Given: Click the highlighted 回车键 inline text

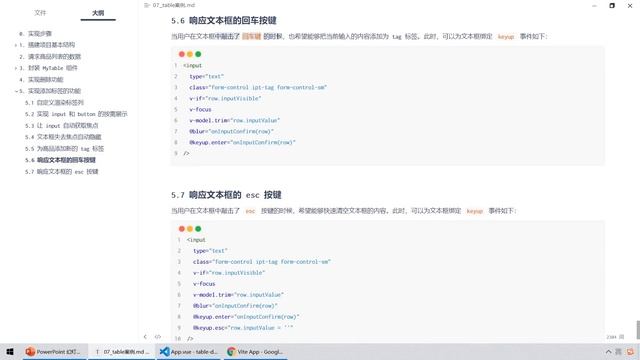Looking at the screenshot, I should (251, 36).
